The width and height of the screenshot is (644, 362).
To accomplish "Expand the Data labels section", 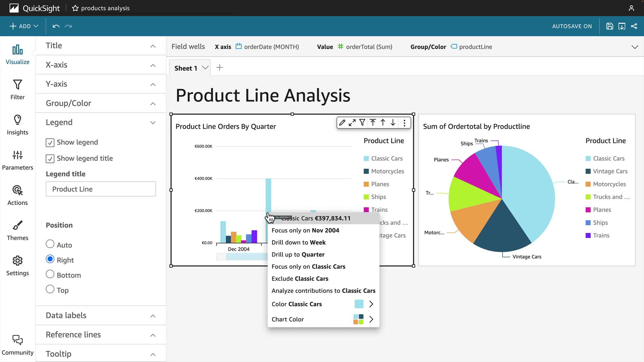I will 153,316.
